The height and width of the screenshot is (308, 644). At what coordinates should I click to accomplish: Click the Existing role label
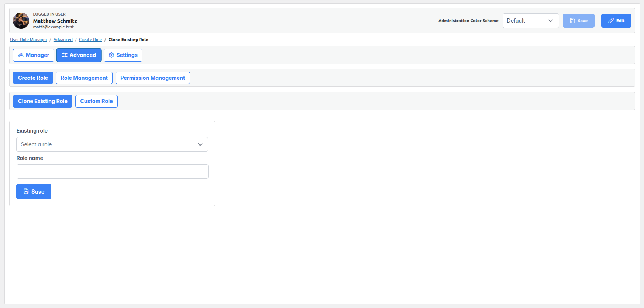(32, 131)
